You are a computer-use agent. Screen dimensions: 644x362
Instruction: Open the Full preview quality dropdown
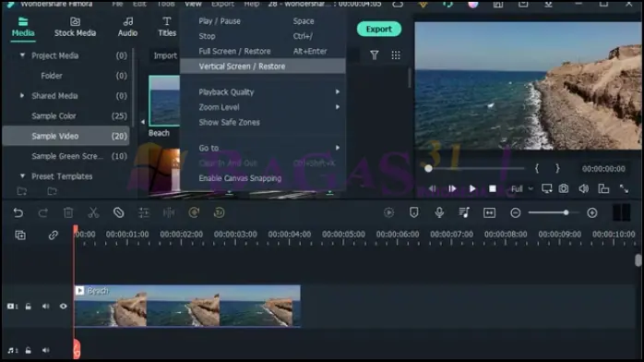click(x=521, y=188)
